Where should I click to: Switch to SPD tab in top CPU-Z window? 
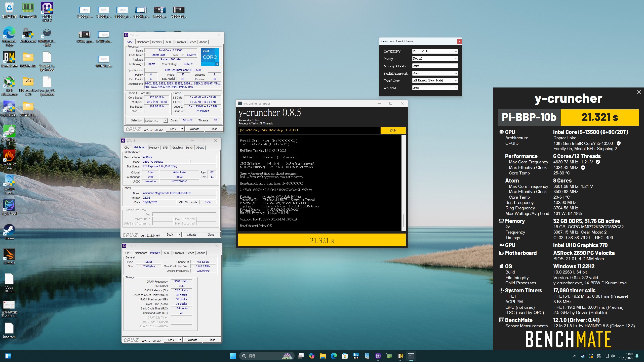pos(168,42)
